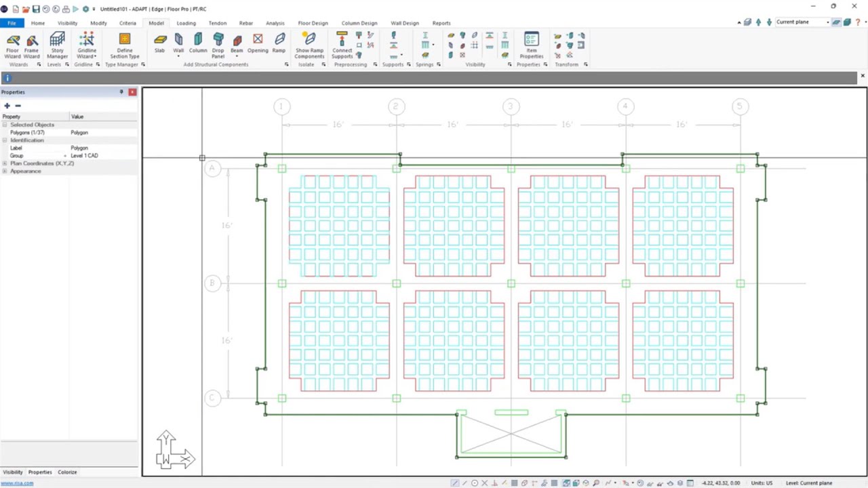Switch to the Analysis tab

click(x=275, y=23)
